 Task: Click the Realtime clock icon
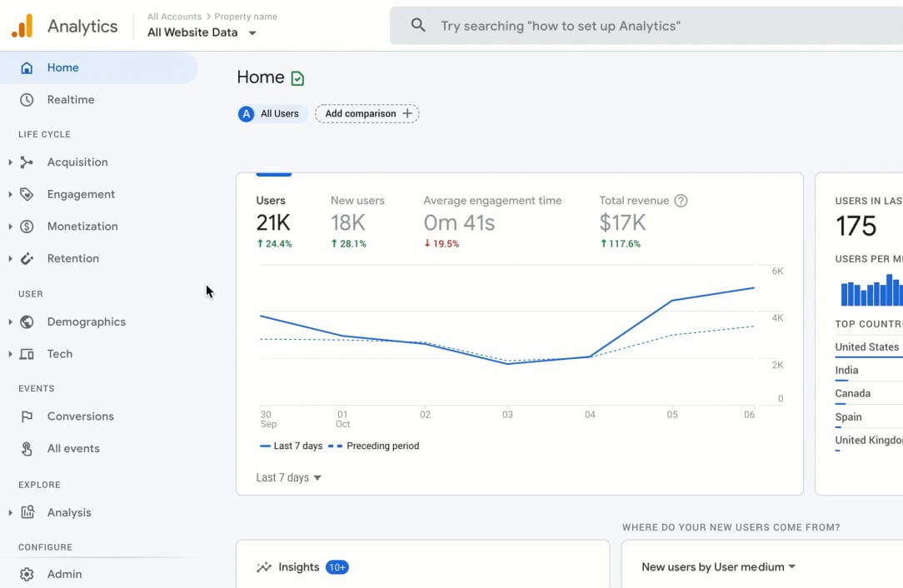(27, 100)
